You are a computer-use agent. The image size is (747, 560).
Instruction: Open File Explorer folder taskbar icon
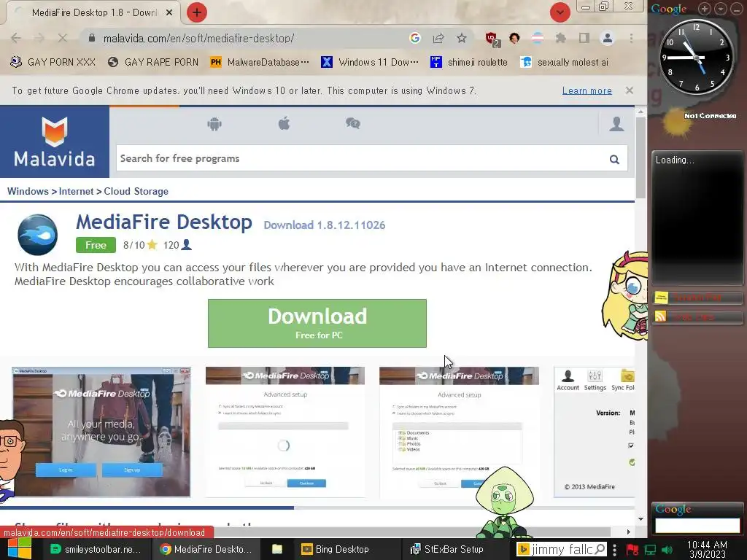point(276,549)
